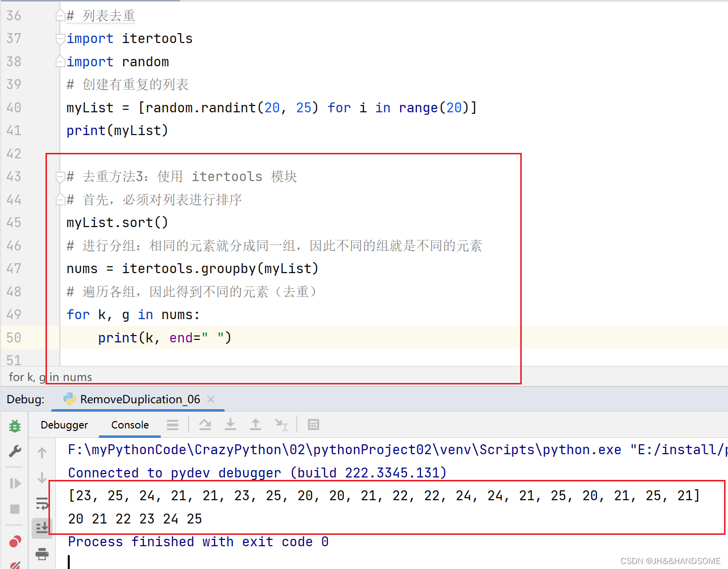Click the Show Execution Point lines icon
The width and height of the screenshot is (728, 569).
click(x=173, y=425)
